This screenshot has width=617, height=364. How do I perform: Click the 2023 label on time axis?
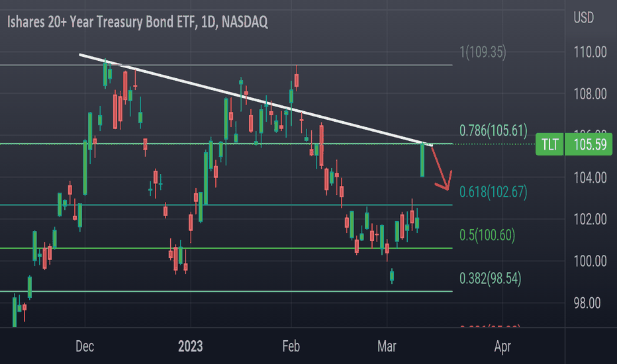[x=191, y=346]
